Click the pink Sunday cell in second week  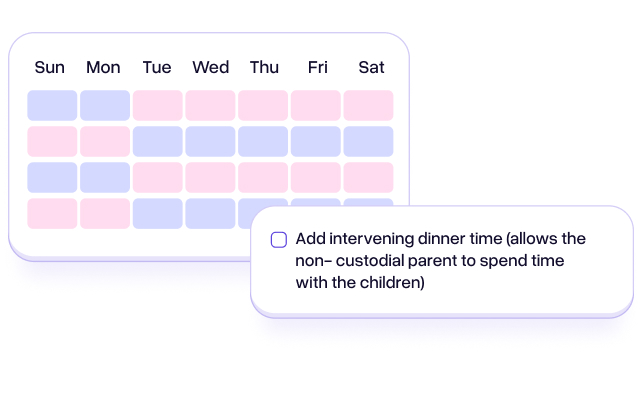52,141
